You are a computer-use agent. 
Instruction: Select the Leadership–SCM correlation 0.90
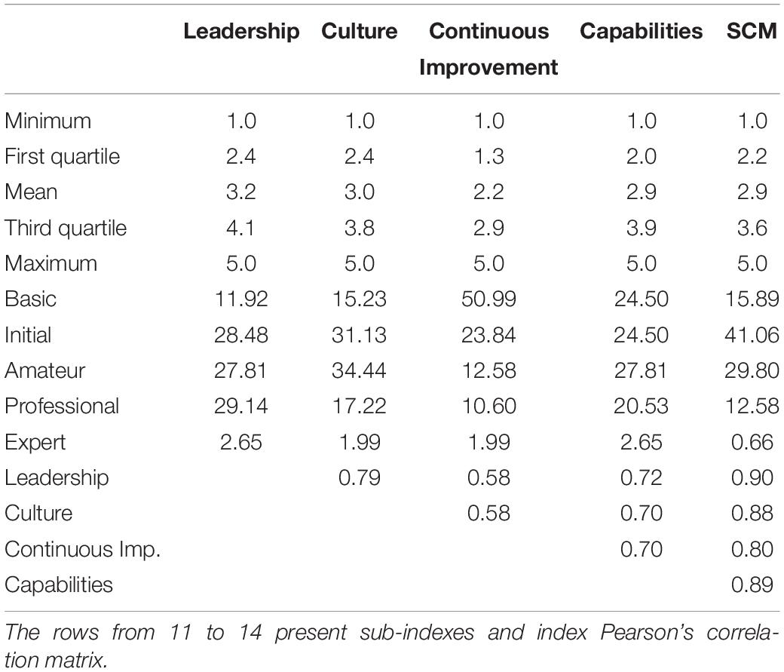click(752, 477)
